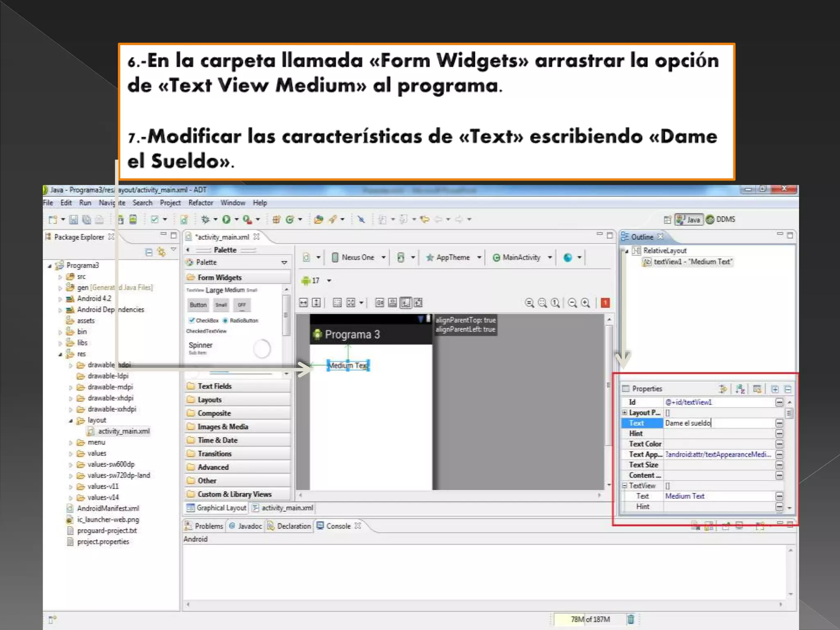Screen dimensions: 840x630
Task: Open the Nexus One device dropdown
Action: (358, 258)
